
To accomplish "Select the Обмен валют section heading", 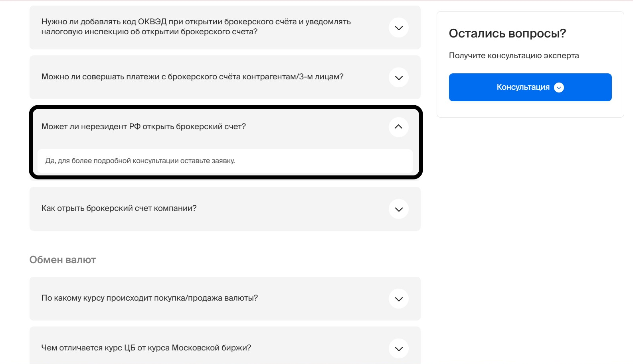I will point(62,259).
